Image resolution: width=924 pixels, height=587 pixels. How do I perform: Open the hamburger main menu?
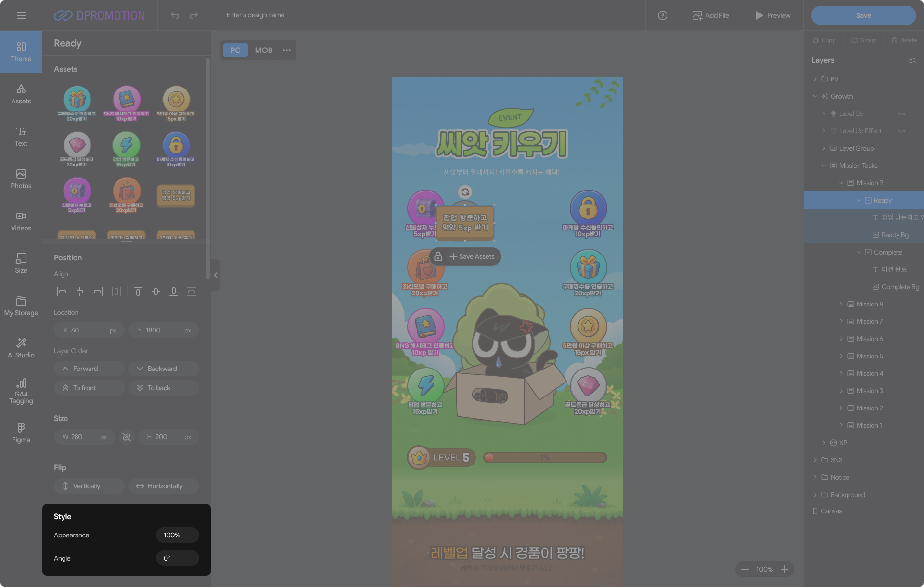point(21,15)
